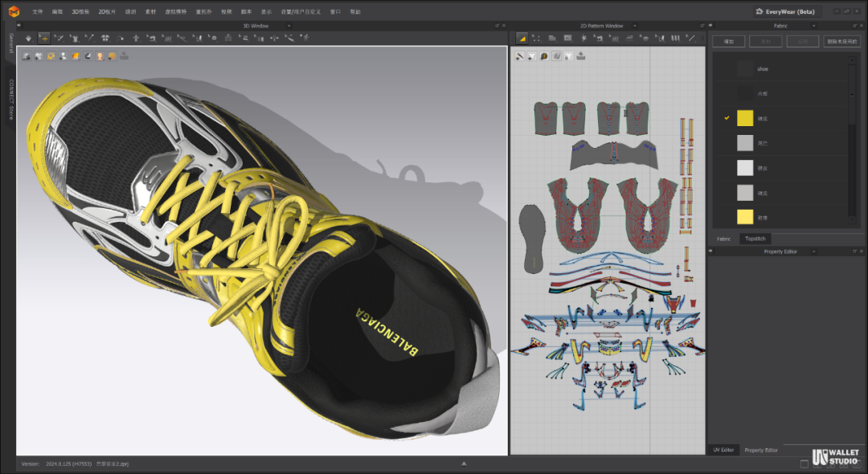Viewport: 868px width, 474px height.
Task: Open the 2D Pattern Window title dropdown
Action: point(634,26)
